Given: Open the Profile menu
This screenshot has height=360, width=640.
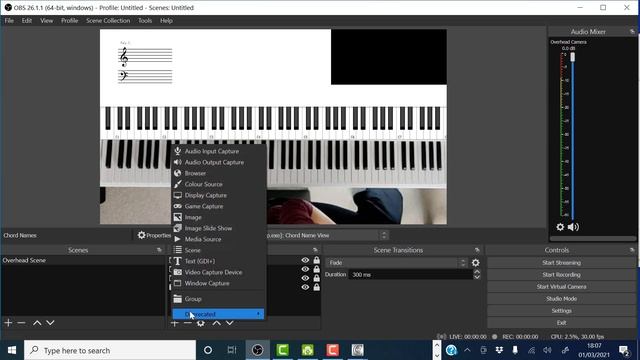Looking at the screenshot, I should click(69, 20).
